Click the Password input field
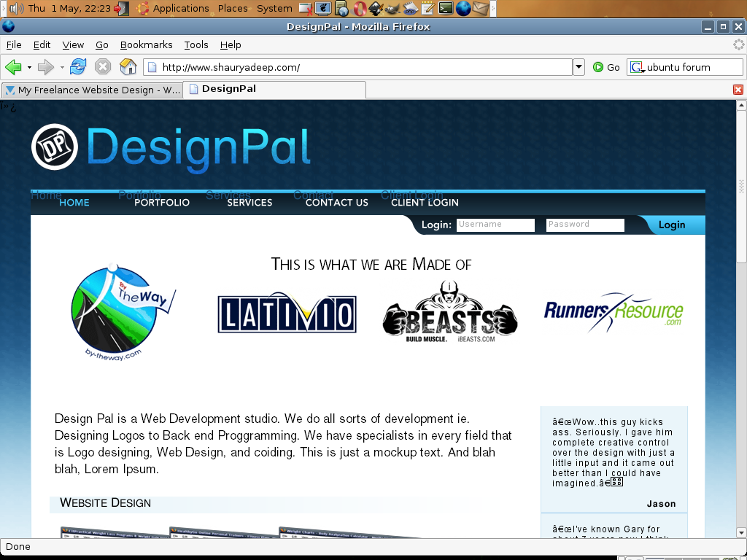The height and width of the screenshot is (560, 747). point(585,225)
